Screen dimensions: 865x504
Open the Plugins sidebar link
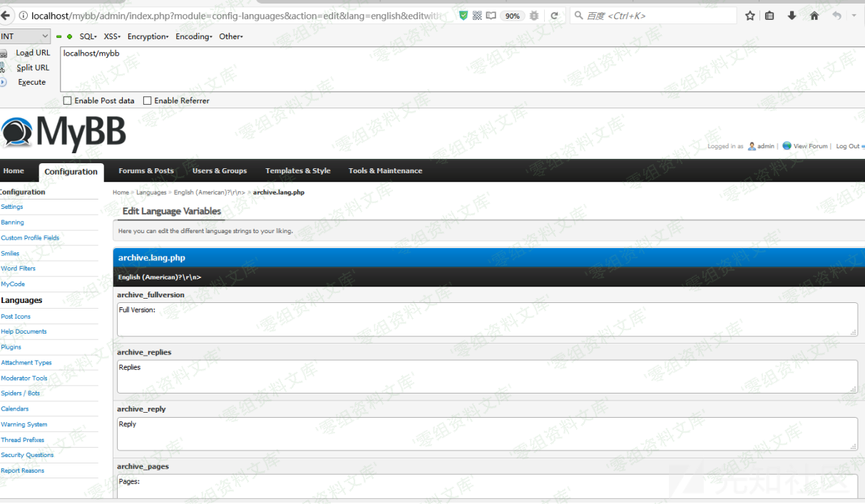(x=11, y=347)
